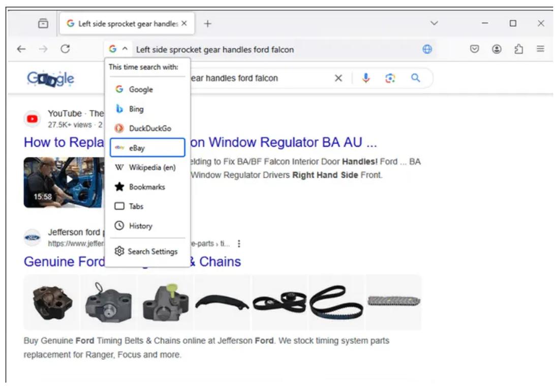Open the application hamburger menu
This screenshot has width=555, height=392.
click(x=540, y=49)
